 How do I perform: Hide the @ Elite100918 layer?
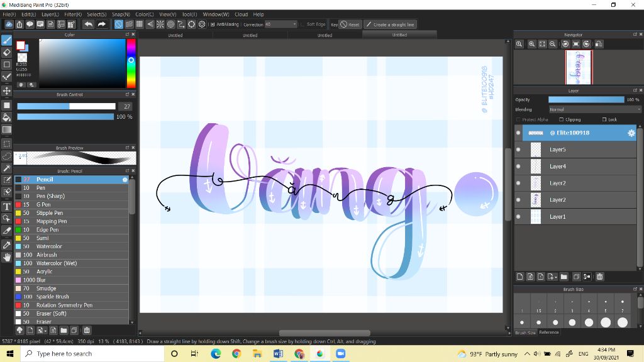click(x=518, y=133)
